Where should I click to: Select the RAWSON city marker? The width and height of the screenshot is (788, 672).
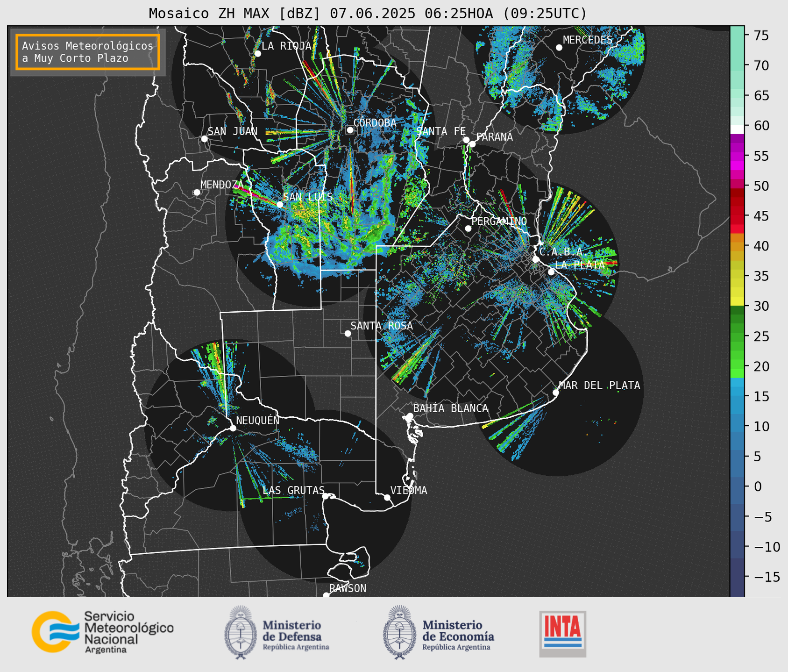coord(326,595)
